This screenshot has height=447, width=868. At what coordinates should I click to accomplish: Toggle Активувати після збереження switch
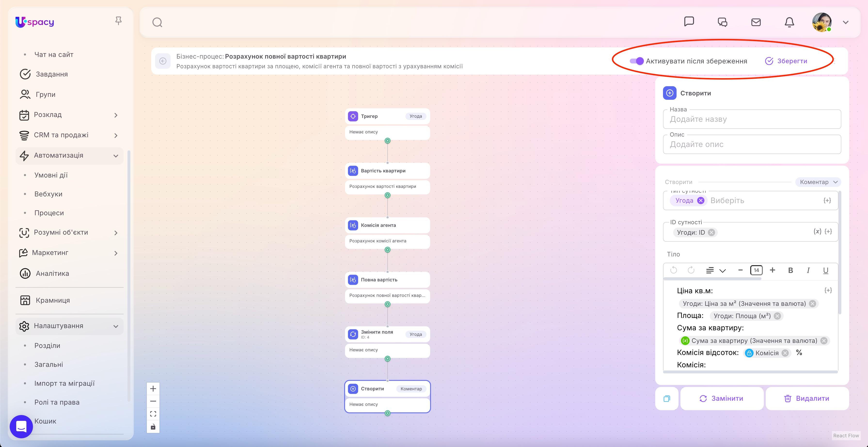[637, 61]
